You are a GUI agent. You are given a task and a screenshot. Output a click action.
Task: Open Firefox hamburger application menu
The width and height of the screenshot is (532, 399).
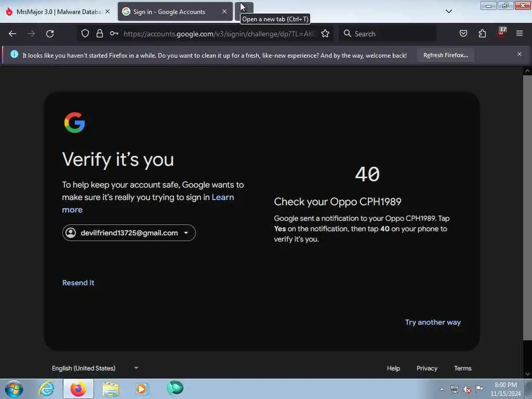[520, 33]
